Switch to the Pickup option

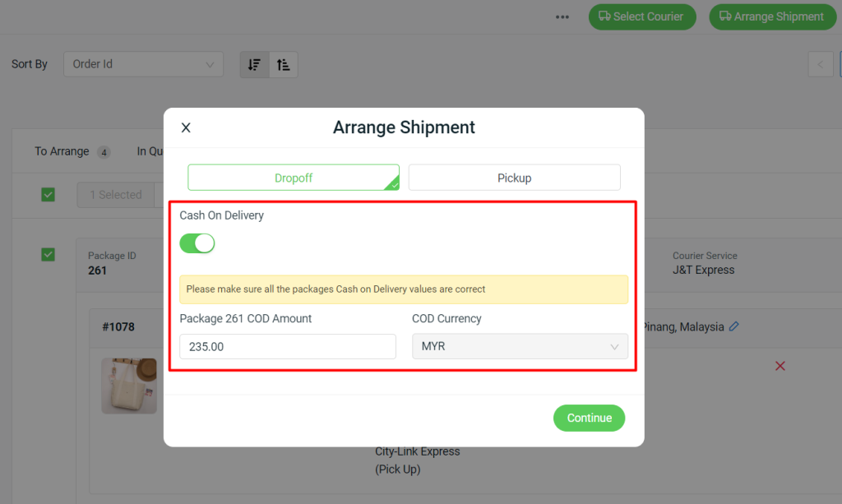pos(514,178)
